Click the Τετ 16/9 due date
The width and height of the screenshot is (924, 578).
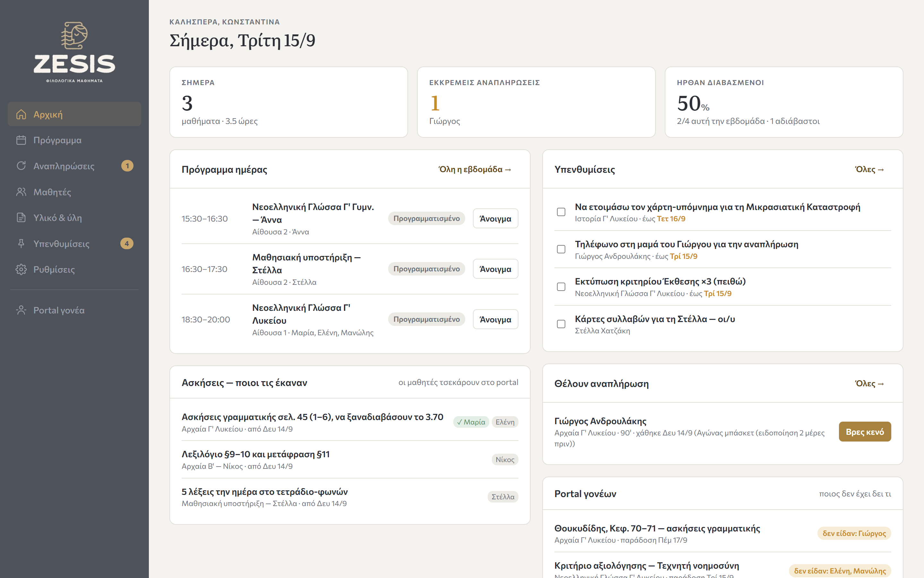tap(671, 219)
